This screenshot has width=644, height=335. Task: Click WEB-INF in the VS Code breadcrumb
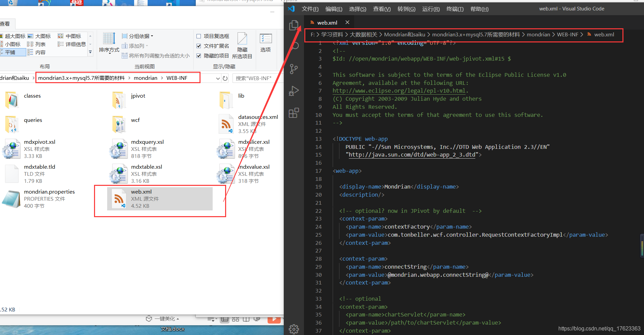pyautogui.click(x=568, y=34)
